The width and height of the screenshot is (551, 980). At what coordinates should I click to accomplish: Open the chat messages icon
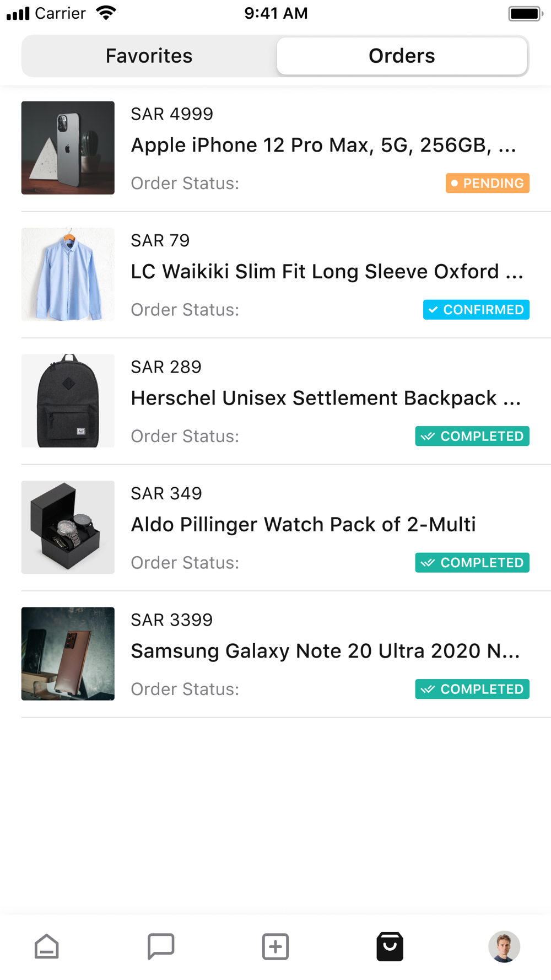pos(161,946)
